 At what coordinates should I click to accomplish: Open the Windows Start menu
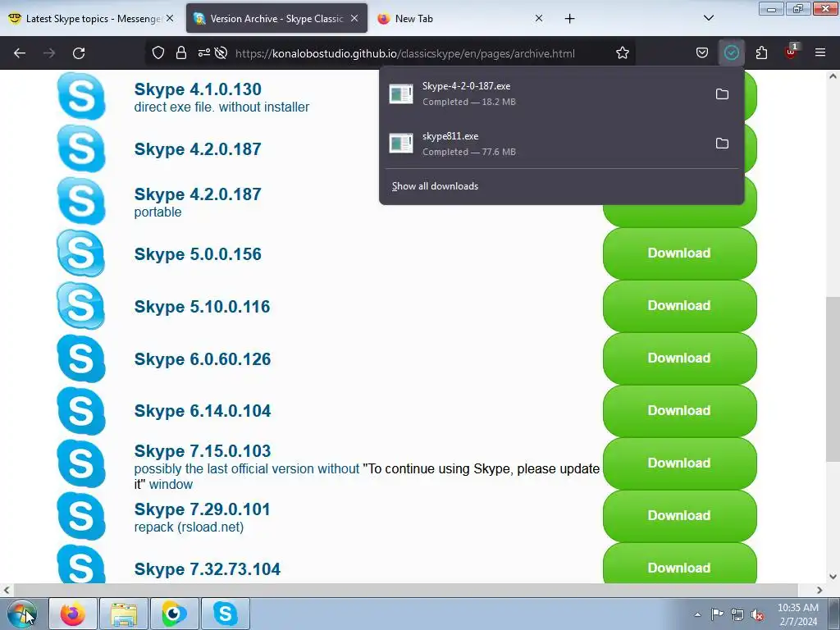21,614
